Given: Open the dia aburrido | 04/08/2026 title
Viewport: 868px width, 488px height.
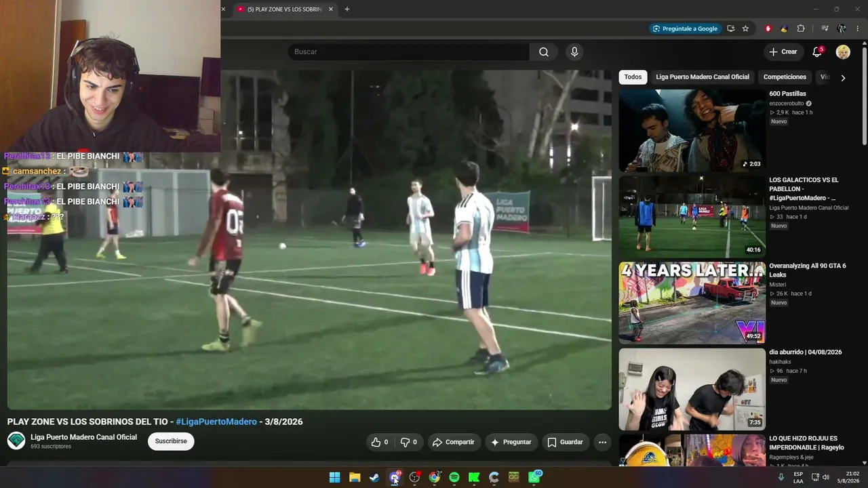Looking at the screenshot, I should click(805, 352).
